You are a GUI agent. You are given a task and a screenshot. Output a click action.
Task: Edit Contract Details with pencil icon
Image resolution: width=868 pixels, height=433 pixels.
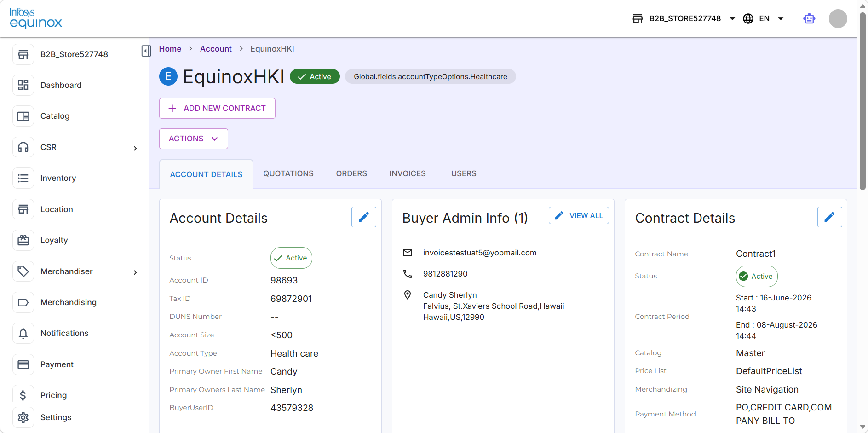[829, 217]
